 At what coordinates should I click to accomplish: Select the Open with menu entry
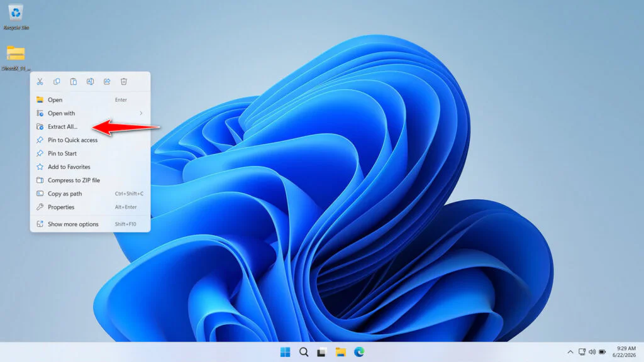tap(90, 113)
